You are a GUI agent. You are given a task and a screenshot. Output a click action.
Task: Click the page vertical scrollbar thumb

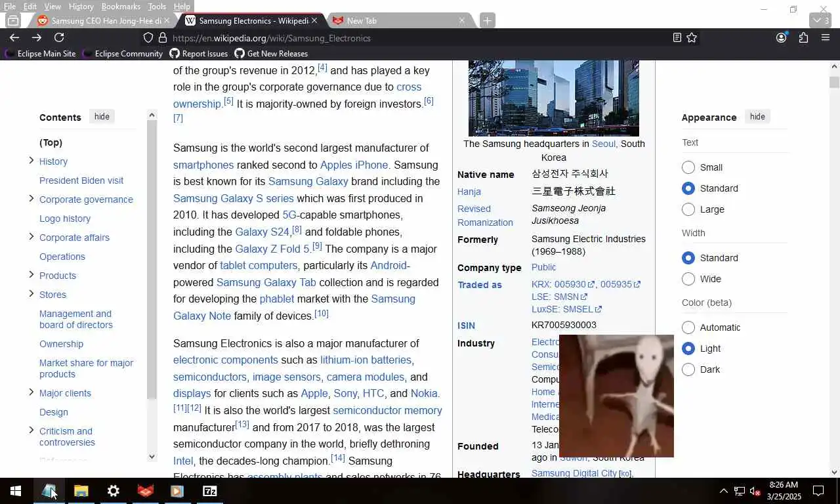[x=834, y=82]
